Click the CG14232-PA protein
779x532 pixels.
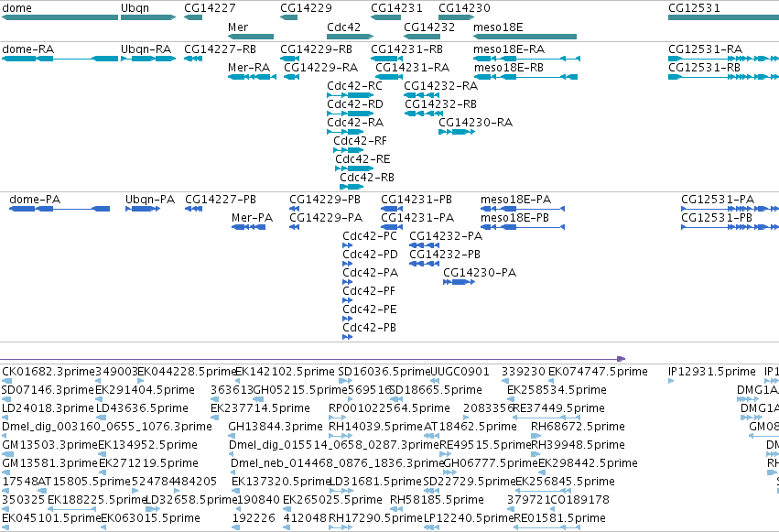pyautogui.click(x=424, y=245)
